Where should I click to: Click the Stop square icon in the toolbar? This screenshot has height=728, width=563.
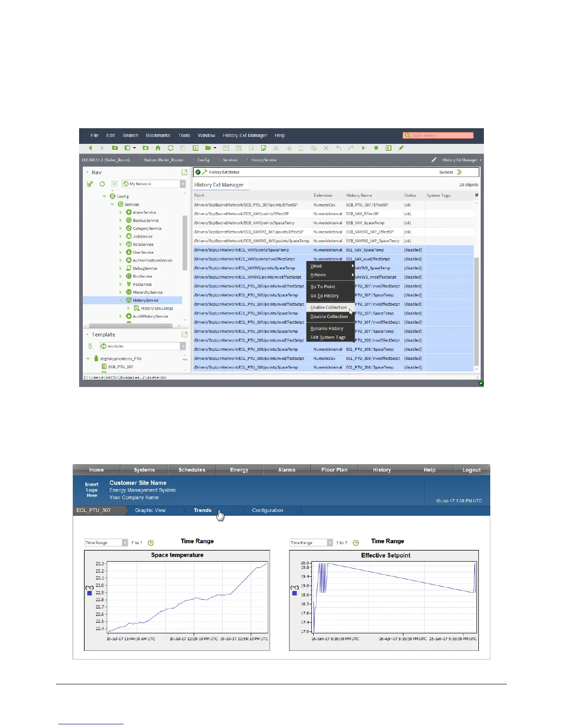tap(376, 148)
